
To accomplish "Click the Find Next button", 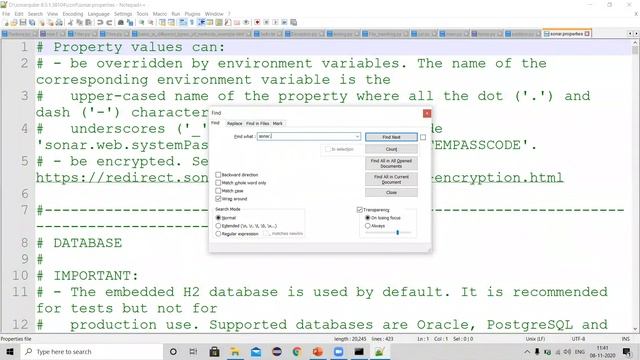I will (x=391, y=137).
